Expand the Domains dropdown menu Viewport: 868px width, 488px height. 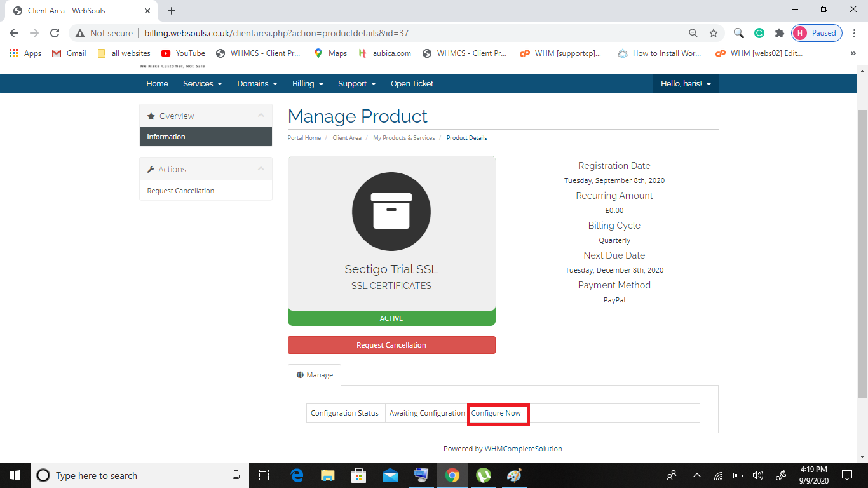click(257, 83)
